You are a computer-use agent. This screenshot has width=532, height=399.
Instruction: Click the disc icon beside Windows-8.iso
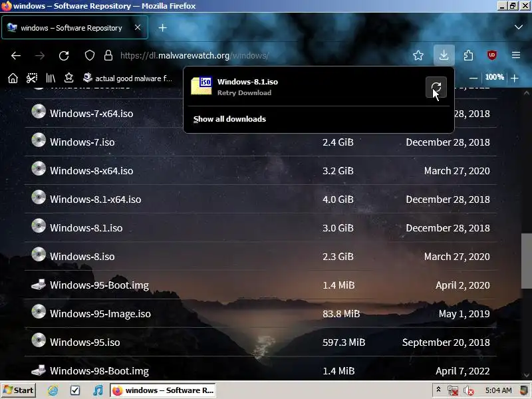point(39,255)
